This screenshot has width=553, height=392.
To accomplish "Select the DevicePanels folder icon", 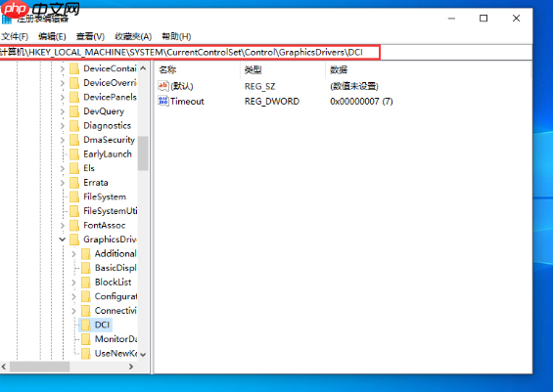I will coord(74,97).
